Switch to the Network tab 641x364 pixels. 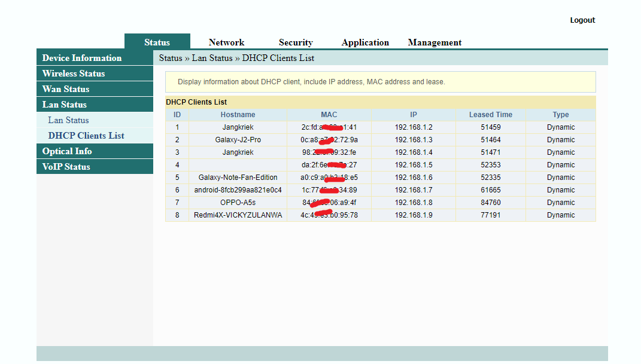pos(226,42)
